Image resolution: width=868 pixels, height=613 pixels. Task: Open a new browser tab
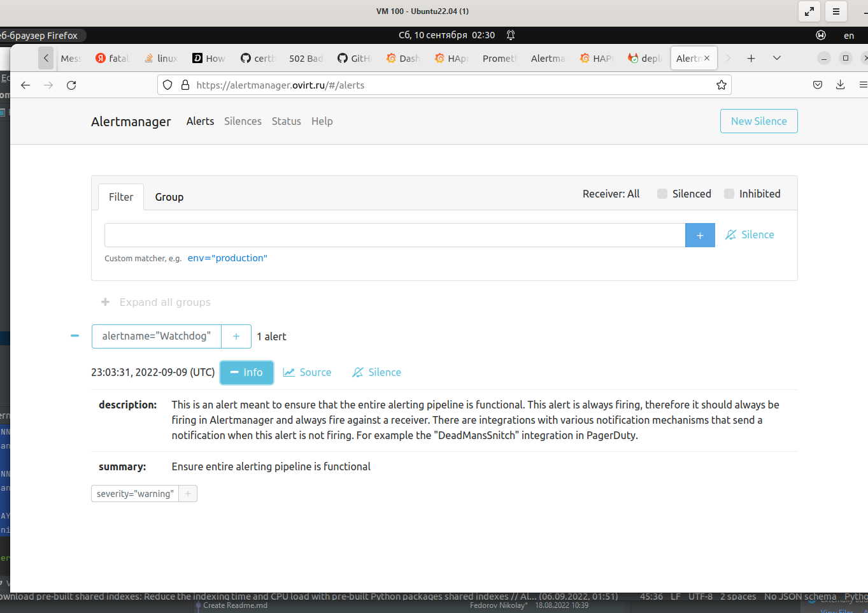(751, 58)
